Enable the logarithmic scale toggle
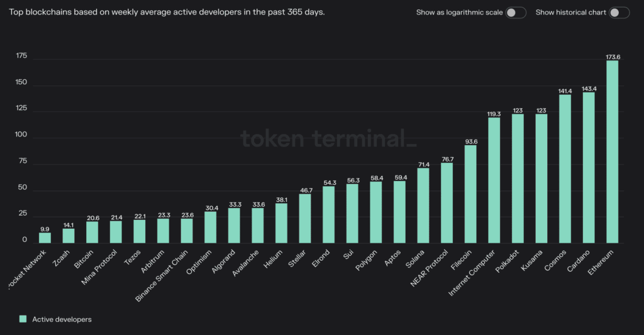 515,13
